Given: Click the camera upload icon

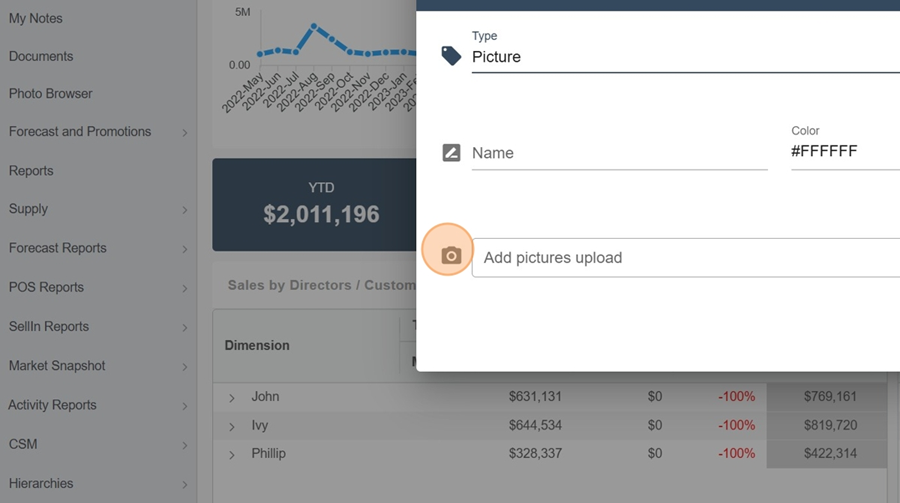Looking at the screenshot, I should point(451,256).
